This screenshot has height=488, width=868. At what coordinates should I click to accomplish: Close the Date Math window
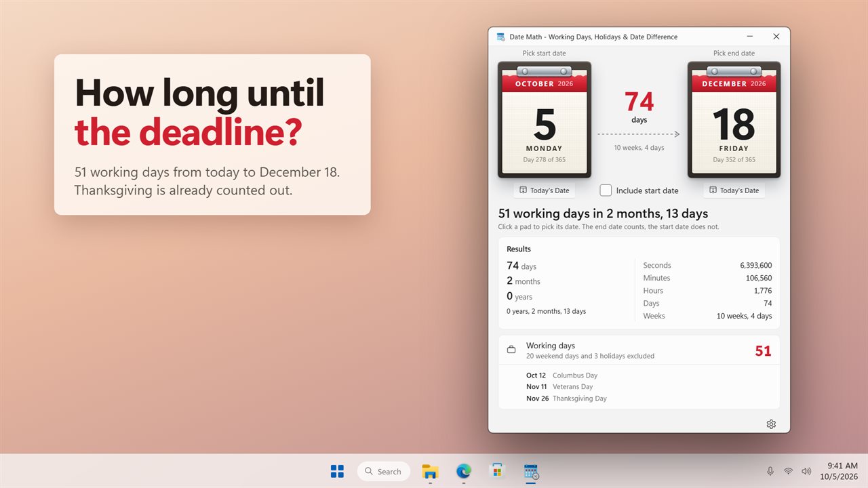click(776, 37)
